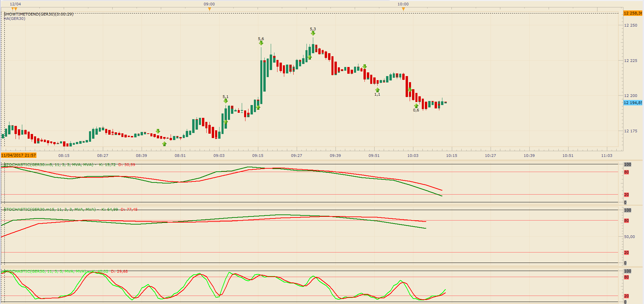Click the orange 10:00 hour marker triangle

pos(403,9)
